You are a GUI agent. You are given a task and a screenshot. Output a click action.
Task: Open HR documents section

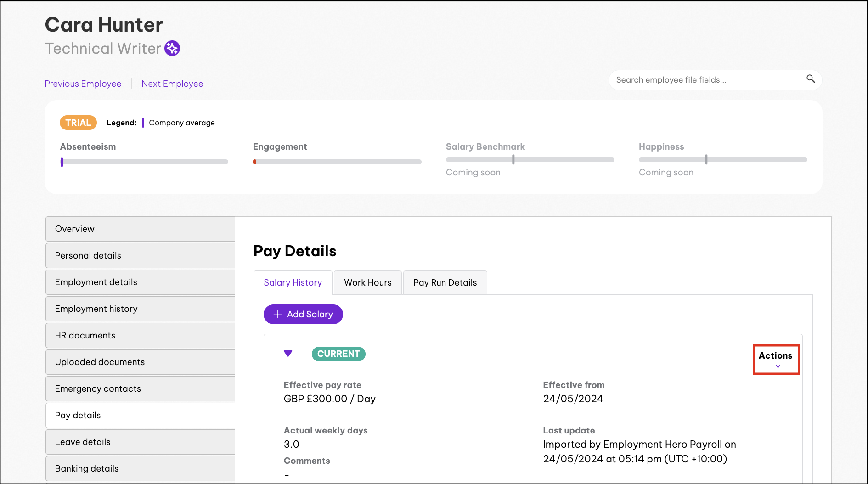(140, 335)
